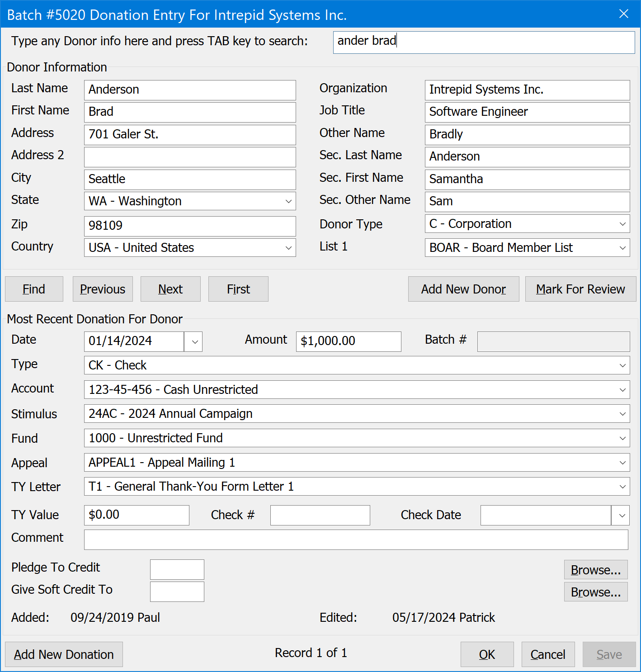Open the Donor Type dropdown
This screenshot has width=641, height=672.
click(x=527, y=224)
